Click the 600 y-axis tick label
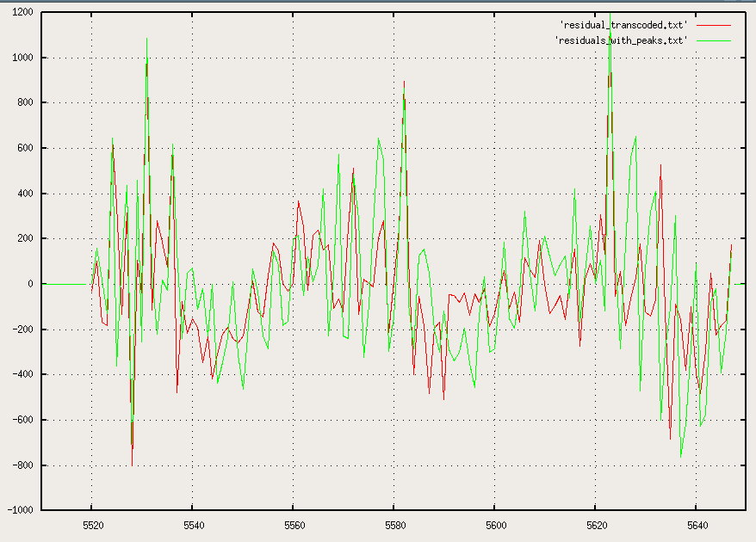This screenshot has height=542, width=756. click(x=25, y=148)
